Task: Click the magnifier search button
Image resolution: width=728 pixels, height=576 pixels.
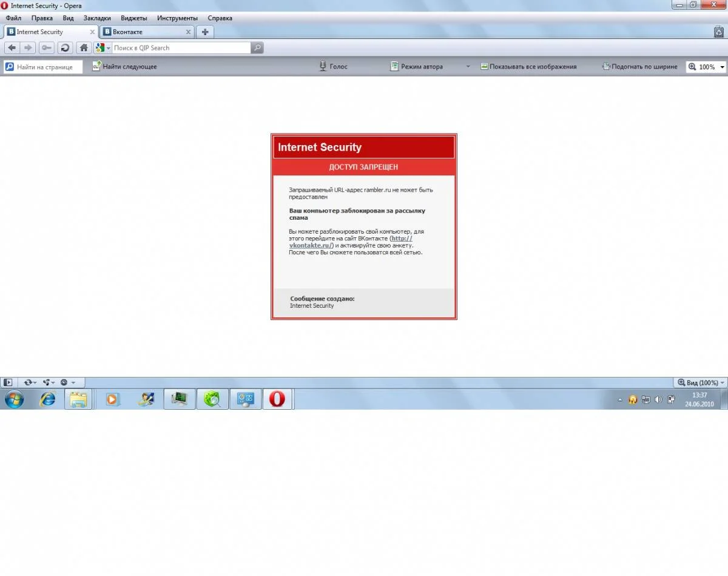Action: pos(257,47)
